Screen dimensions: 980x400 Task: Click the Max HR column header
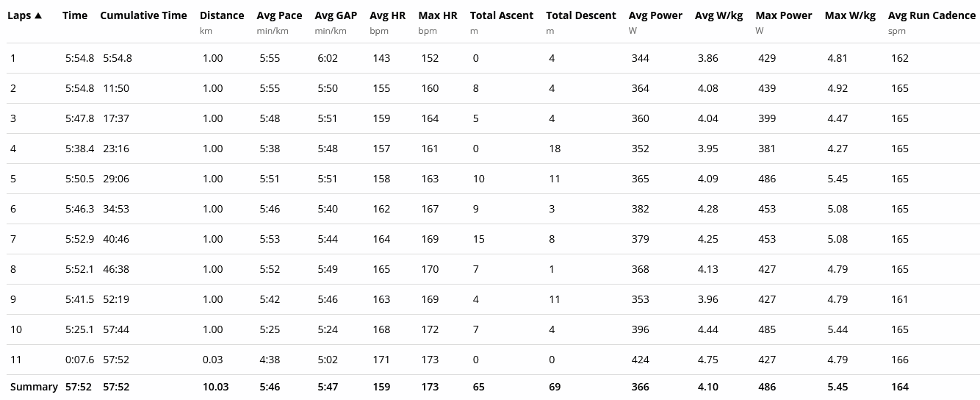point(437,15)
